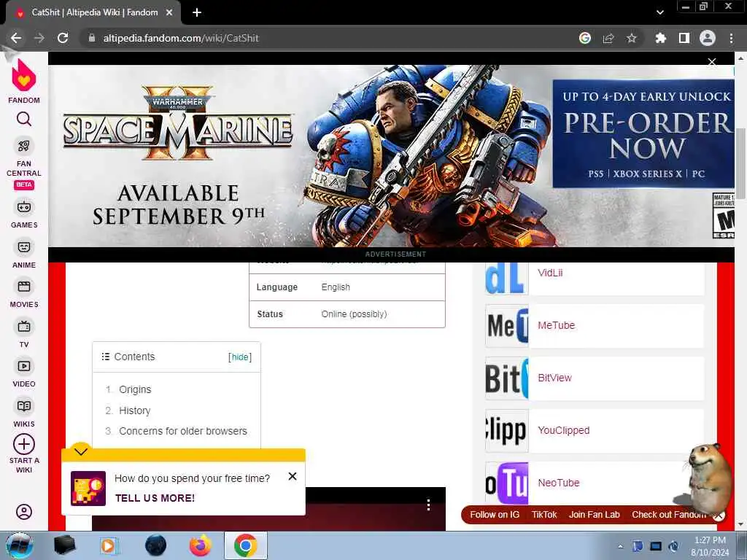Click the Status value Online (possibly)
This screenshot has height=560, width=747.
[x=354, y=314]
